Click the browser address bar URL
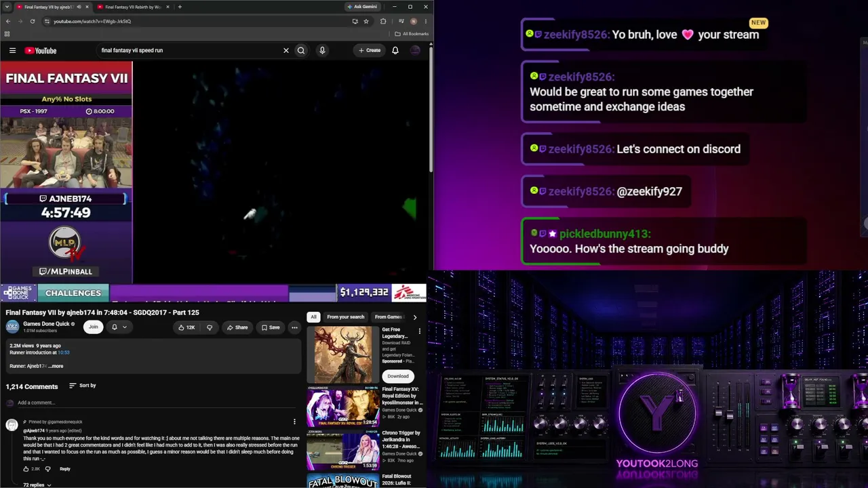The width and height of the screenshot is (868, 488). [x=92, y=21]
